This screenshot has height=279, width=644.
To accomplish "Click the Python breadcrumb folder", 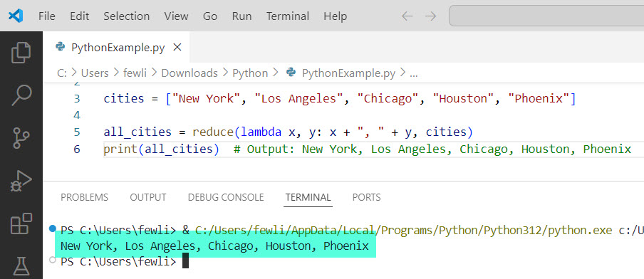I will (250, 73).
